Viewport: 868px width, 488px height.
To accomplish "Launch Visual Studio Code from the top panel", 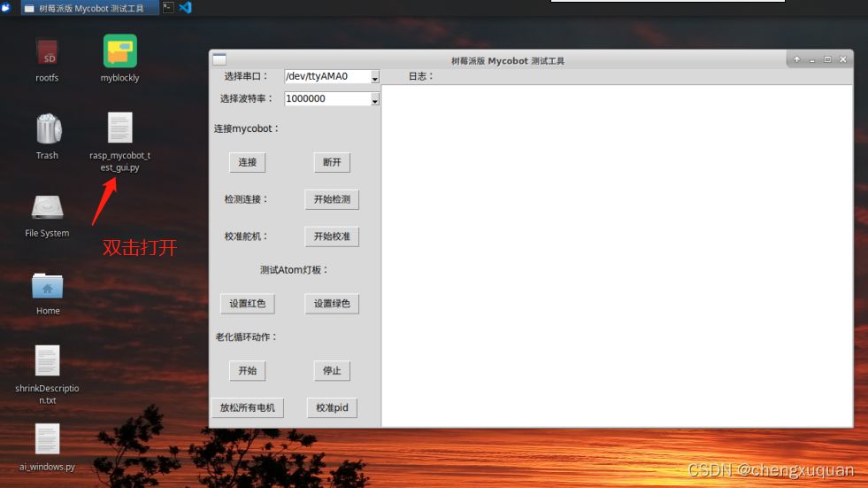I will (186, 7).
